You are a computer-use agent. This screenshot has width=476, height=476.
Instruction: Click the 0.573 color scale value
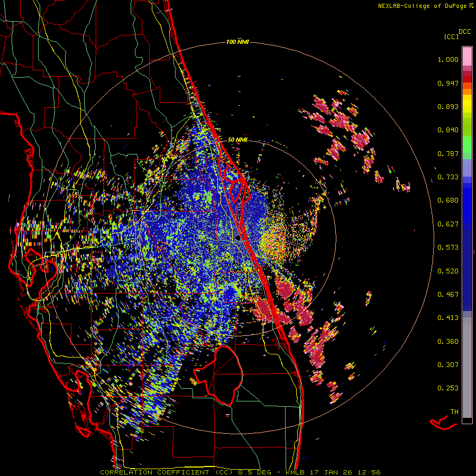tap(448, 248)
